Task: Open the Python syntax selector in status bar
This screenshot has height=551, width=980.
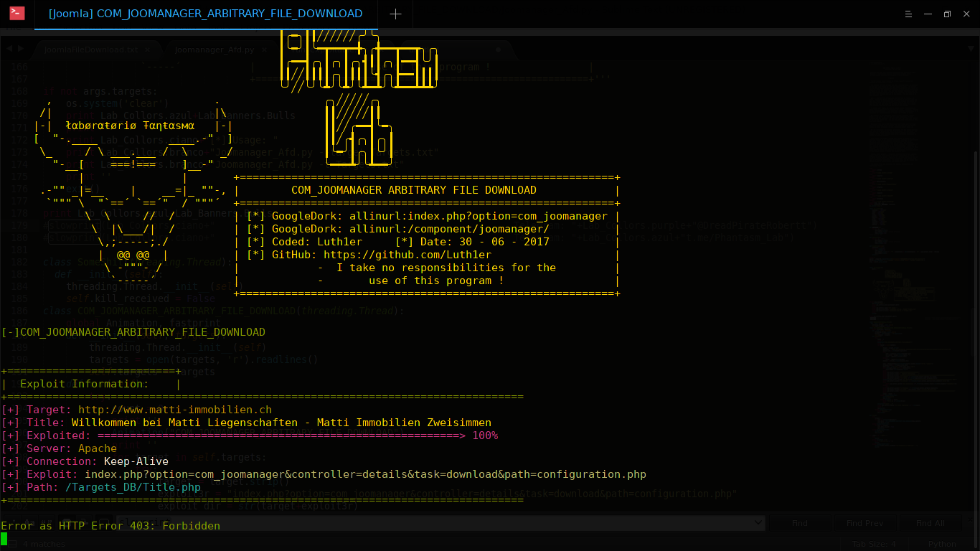Action: tap(942, 544)
